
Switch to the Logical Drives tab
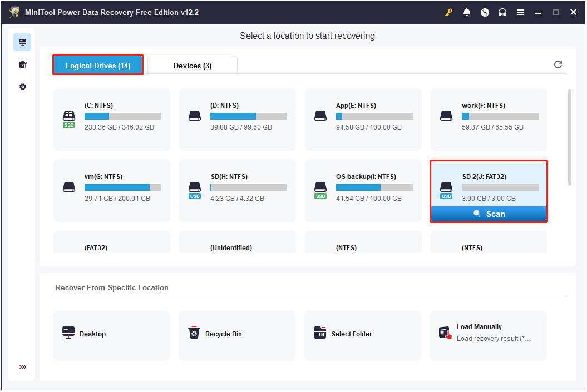tap(98, 65)
